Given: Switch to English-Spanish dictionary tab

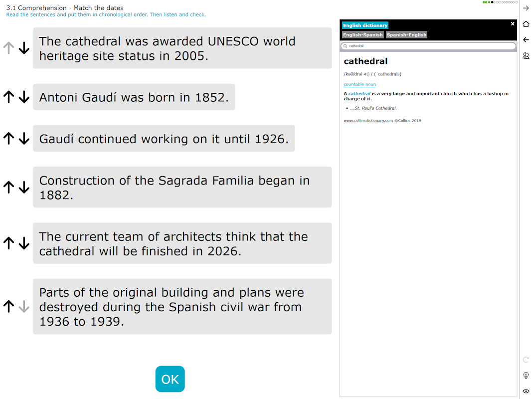Looking at the screenshot, I should click(x=362, y=34).
